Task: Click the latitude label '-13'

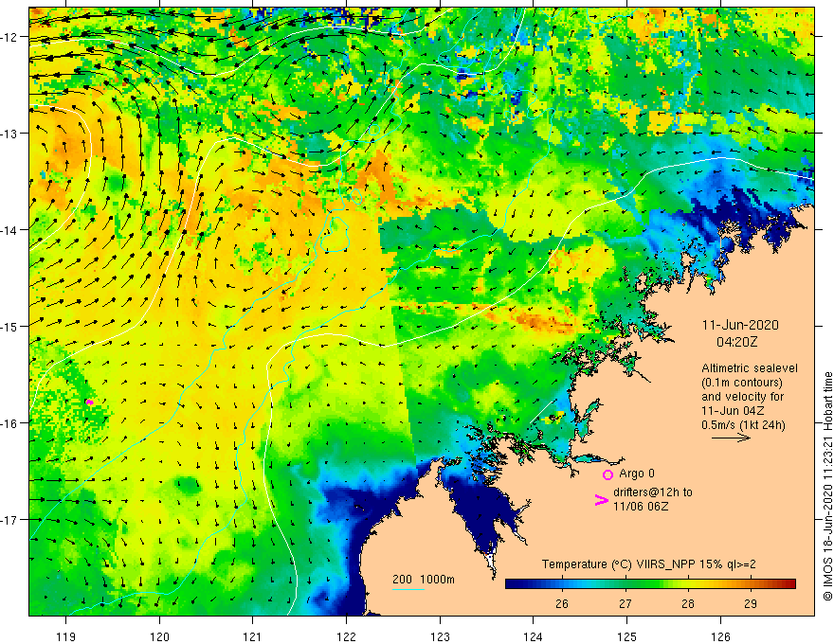Action: pos(9,134)
